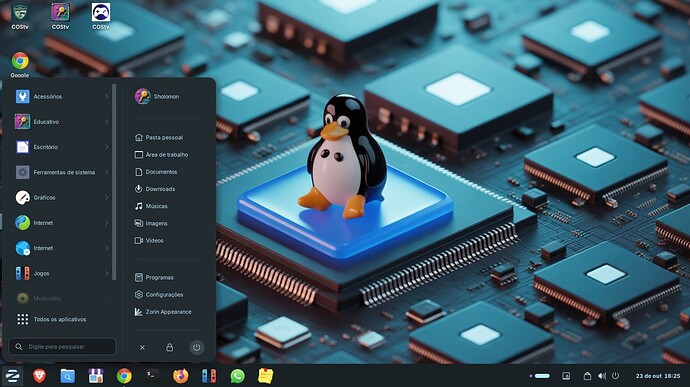Launch Zorin Appearance from the menu
This screenshot has height=387, width=690.
pos(163,312)
